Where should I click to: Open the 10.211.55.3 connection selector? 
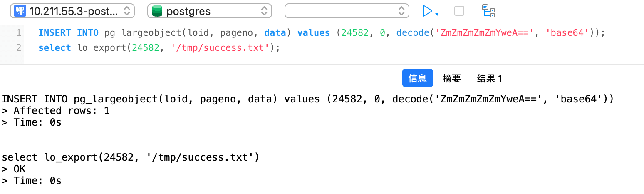(72, 11)
